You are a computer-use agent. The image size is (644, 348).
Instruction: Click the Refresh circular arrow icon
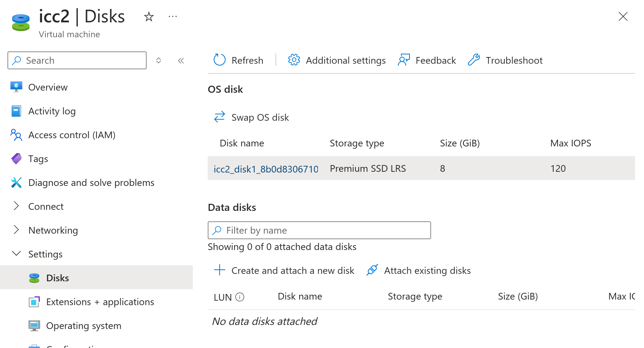tap(220, 60)
